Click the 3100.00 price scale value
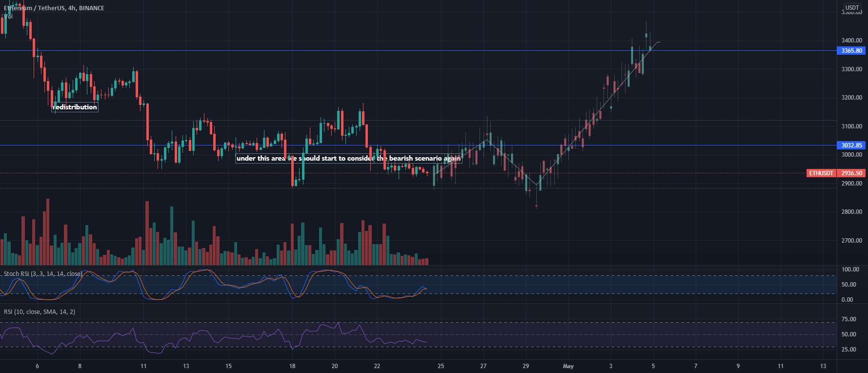Viewport: 868px width, 373px height. click(851, 126)
